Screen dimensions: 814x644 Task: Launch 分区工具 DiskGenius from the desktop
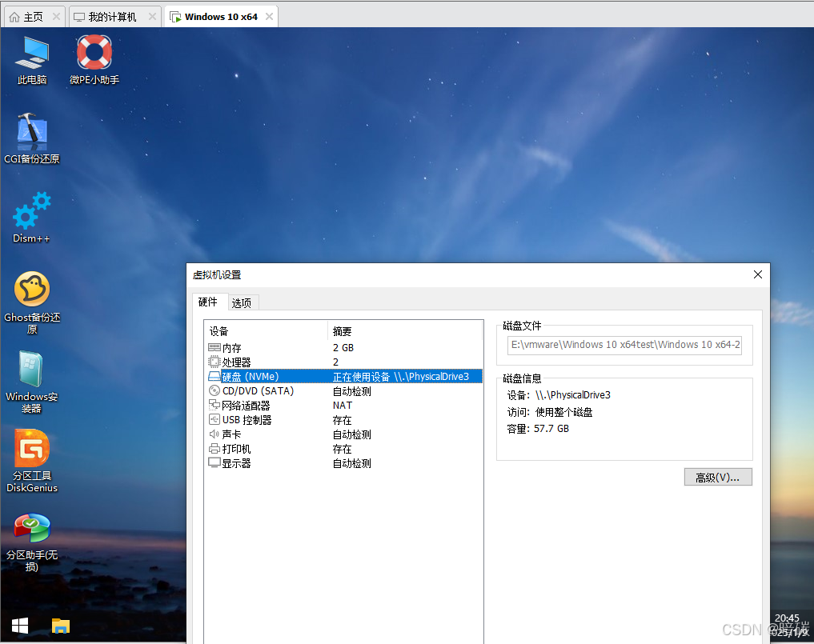coord(32,462)
